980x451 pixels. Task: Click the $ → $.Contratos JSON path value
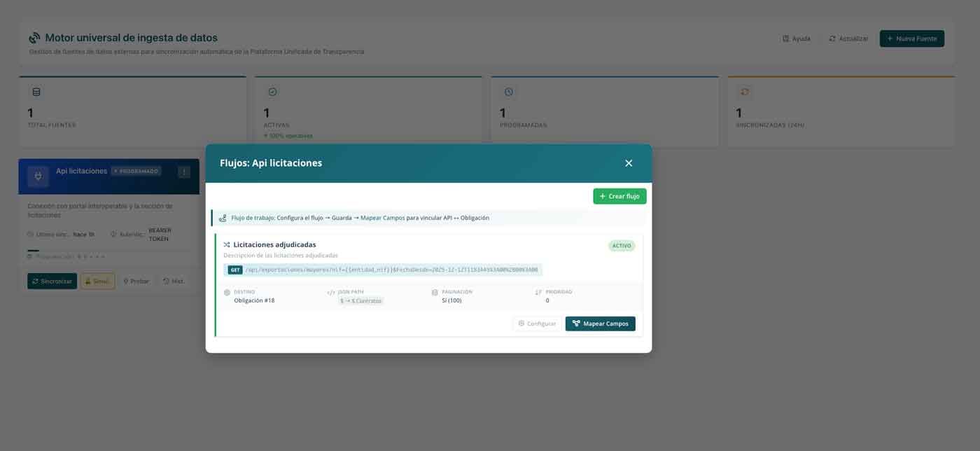(361, 301)
